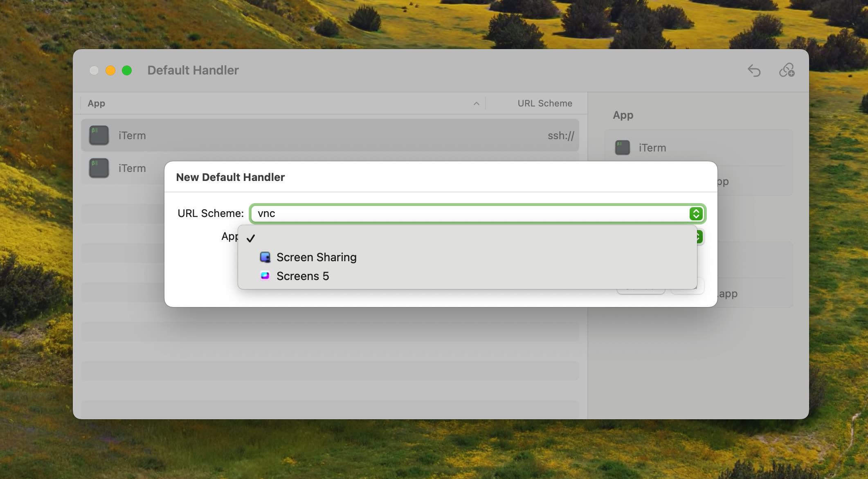Select the blank checked menu item
The height and width of the screenshot is (479, 868).
[x=368, y=238]
